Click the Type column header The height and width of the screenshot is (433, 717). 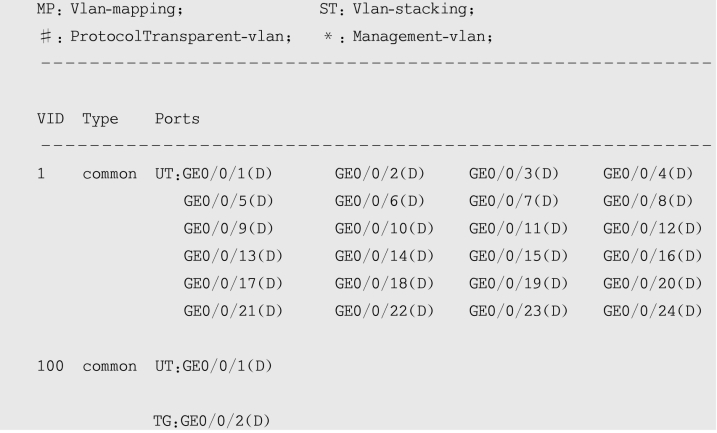pos(100,119)
